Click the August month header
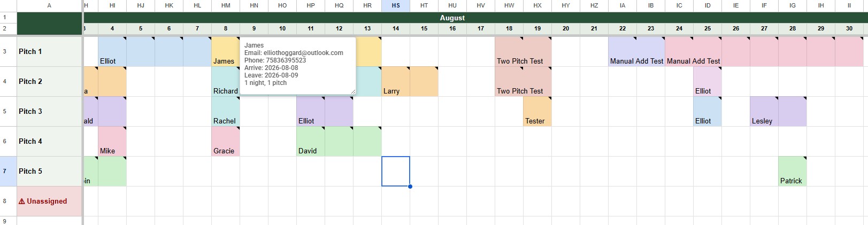Viewport: 868px width, 225px height. (452, 18)
